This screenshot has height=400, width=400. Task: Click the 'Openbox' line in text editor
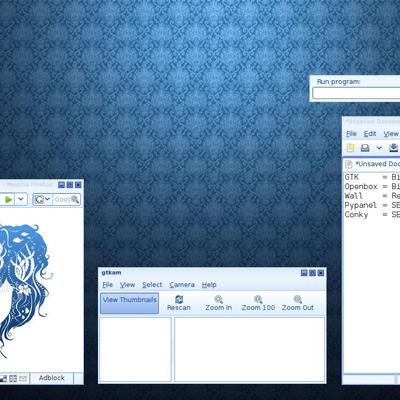click(x=372, y=186)
